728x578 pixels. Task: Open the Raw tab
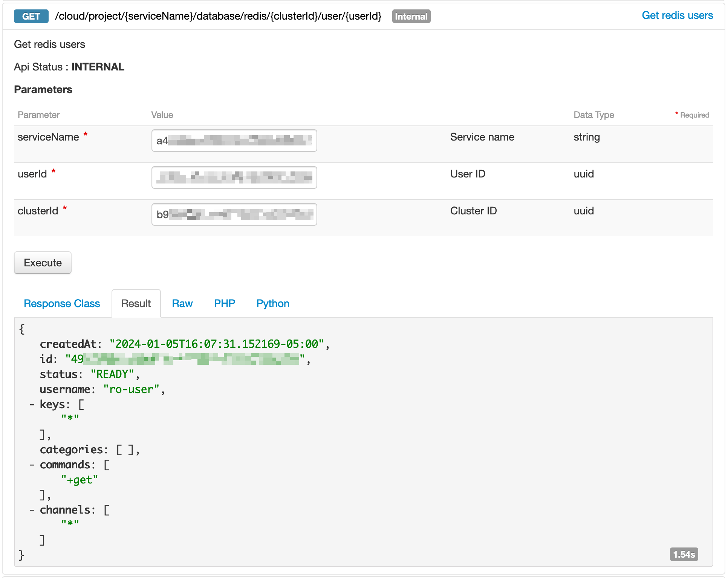182,304
